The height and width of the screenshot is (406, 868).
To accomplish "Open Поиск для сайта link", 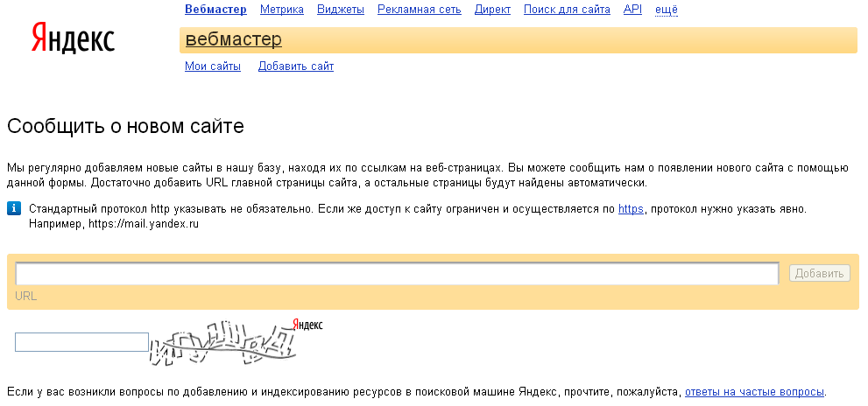I will pos(567,10).
